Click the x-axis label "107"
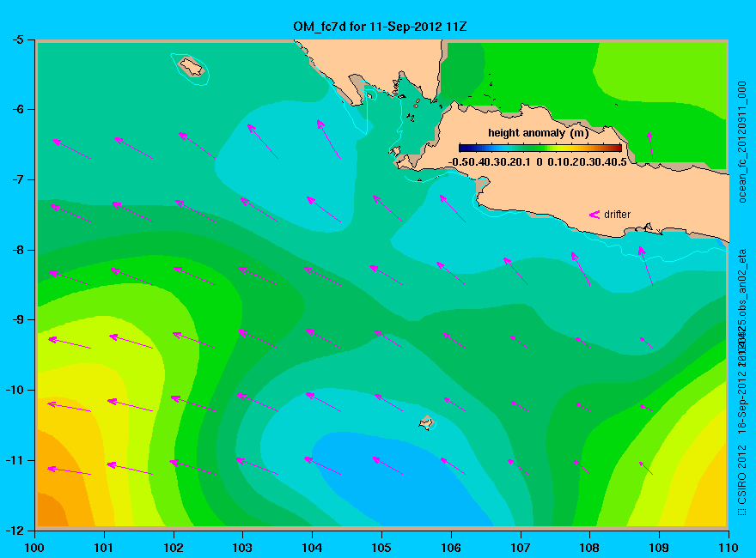Viewport: 756px width, 558px height. pos(521,548)
